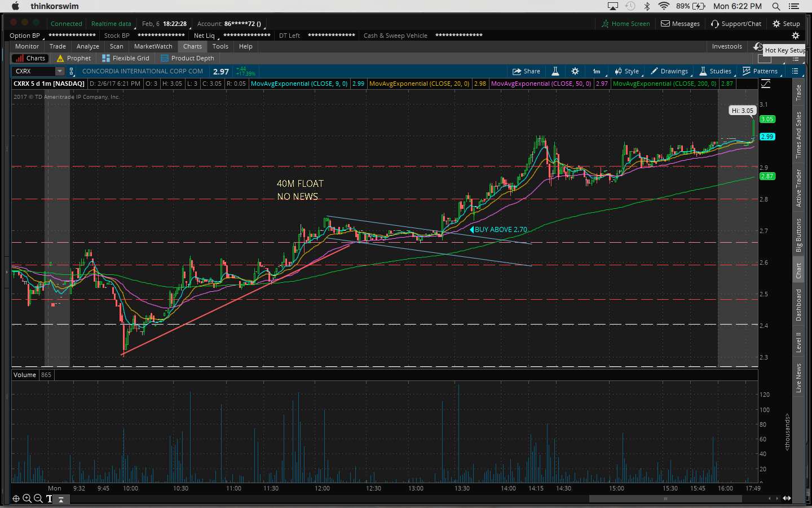812x508 pixels.
Task: Click the Support/Chat button
Action: coord(736,24)
